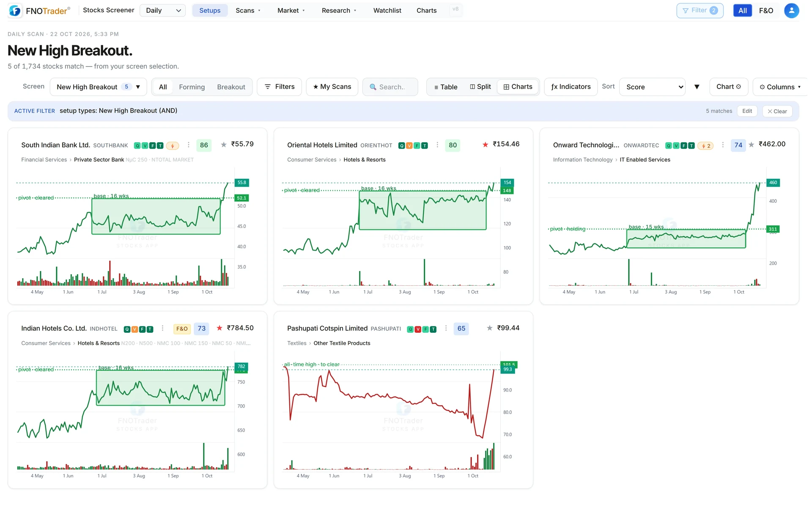Star Pashupati Cotspin as favorite
This screenshot has width=812, height=508.
point(490,328)
